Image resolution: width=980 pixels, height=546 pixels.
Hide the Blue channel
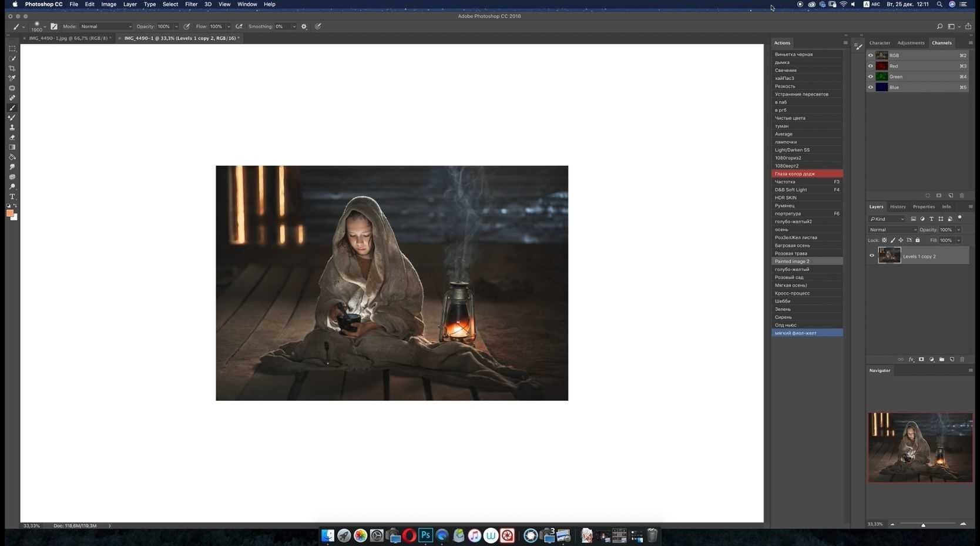(x=871, y=87)
